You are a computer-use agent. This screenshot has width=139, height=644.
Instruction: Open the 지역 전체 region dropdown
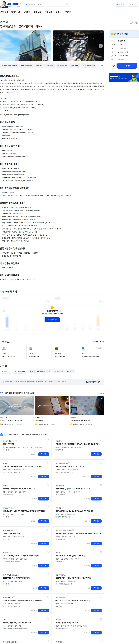(30, 4)
